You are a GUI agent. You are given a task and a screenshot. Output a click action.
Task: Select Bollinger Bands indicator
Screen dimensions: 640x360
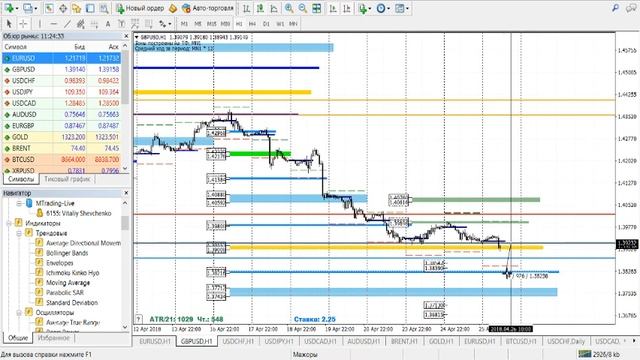(x=67, y=253)
